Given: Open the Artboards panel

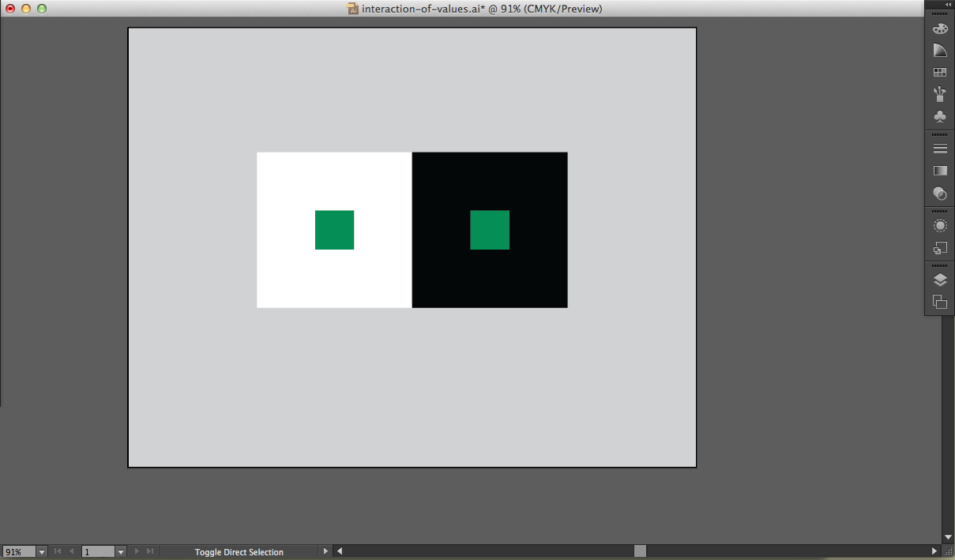Looking at the screenshot, I should (940, 302).
